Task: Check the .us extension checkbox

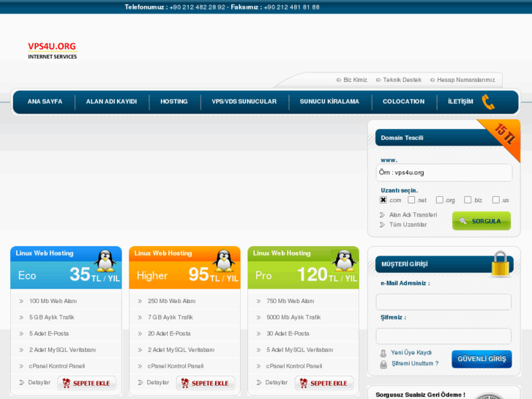Action: 495,200
